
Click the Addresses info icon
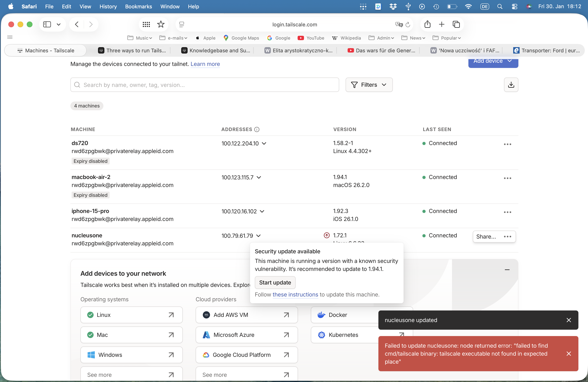click(257, 129)
